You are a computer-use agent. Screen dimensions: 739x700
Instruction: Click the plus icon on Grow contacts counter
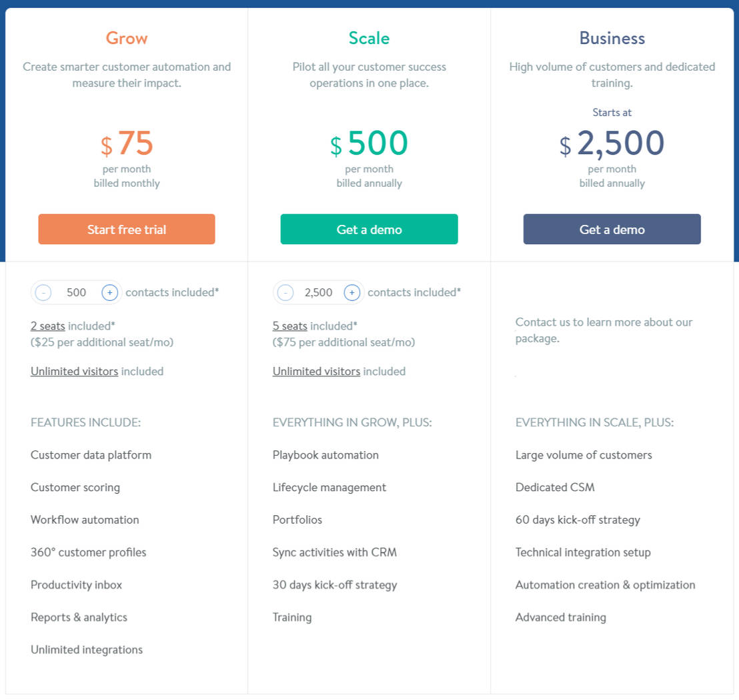110,292
